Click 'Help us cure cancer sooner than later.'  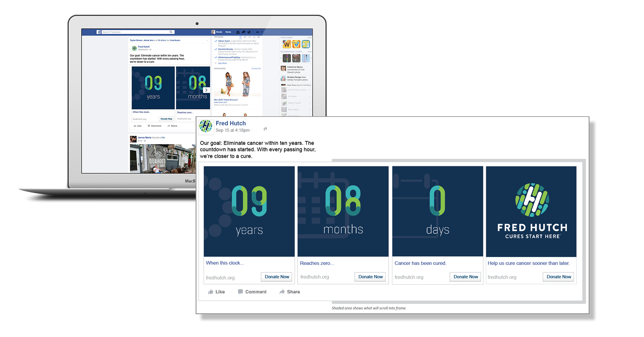529,263
